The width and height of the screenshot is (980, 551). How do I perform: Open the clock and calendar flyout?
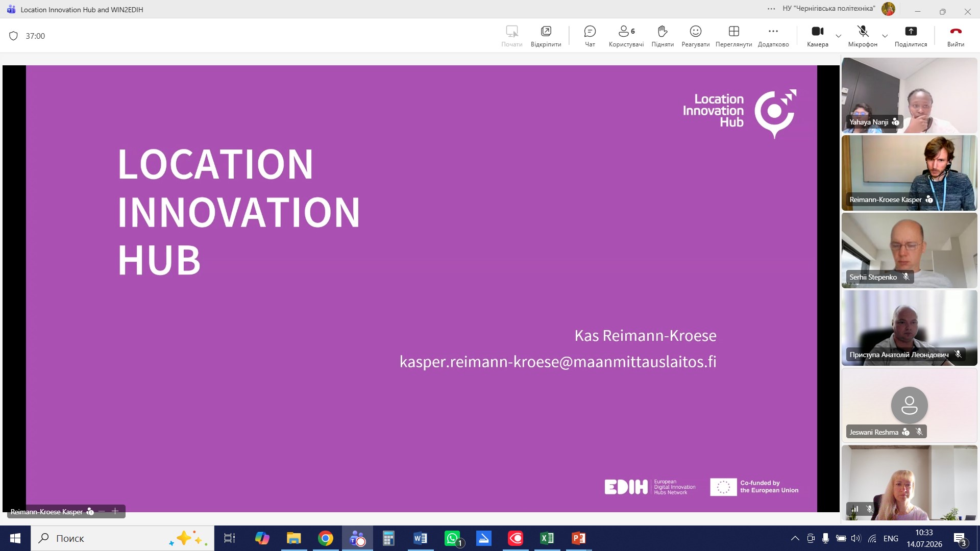(x=924, y=538)
